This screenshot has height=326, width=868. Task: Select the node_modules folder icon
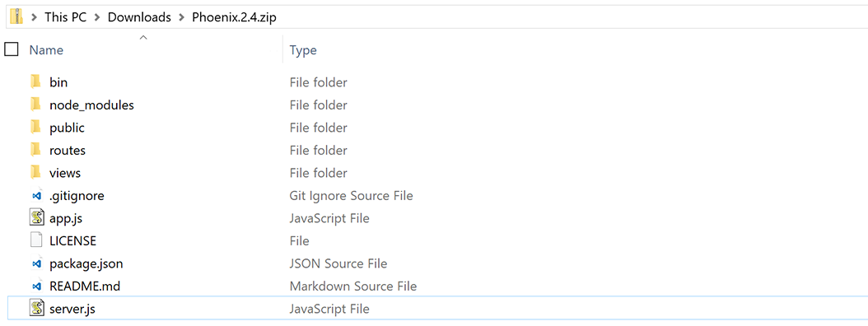click(36, 105)
